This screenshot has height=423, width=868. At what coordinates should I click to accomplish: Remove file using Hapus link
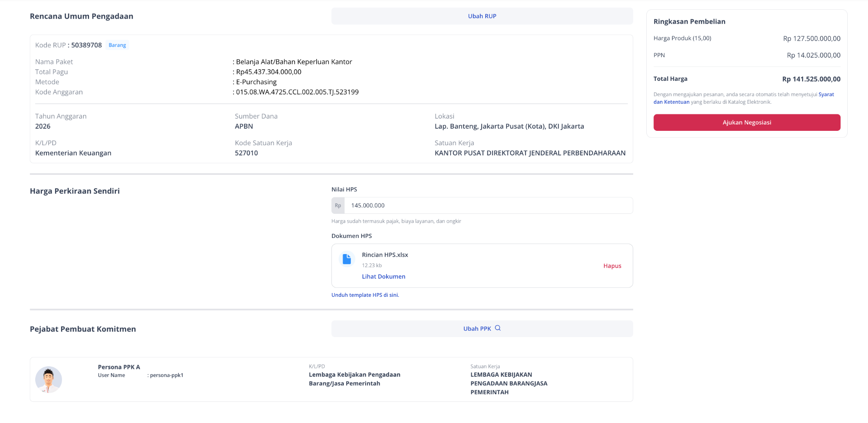[612, 266]
